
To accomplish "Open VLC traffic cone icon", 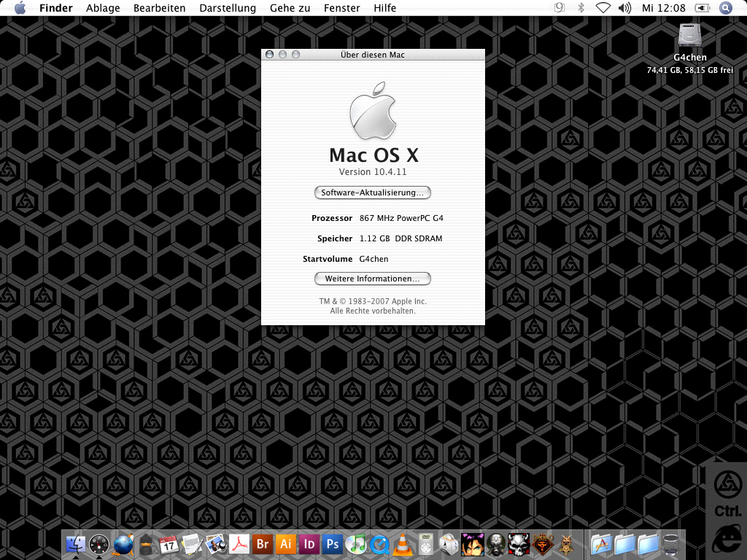I will 403,544.
